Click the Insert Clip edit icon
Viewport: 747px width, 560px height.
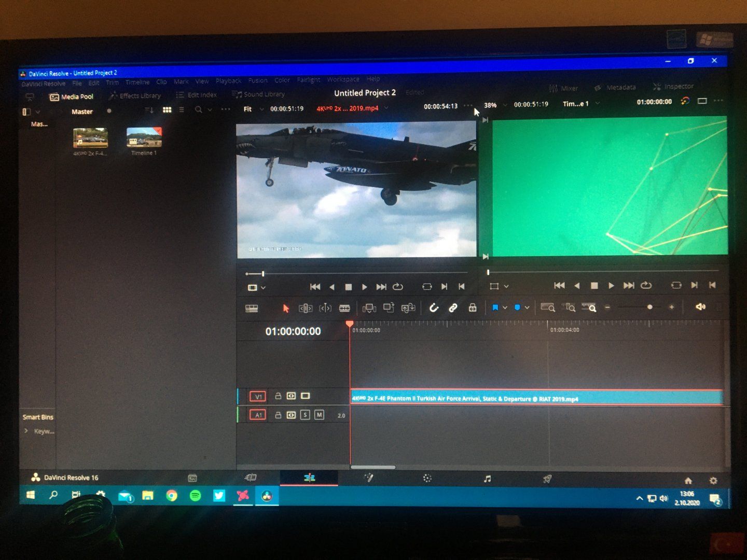369,308
